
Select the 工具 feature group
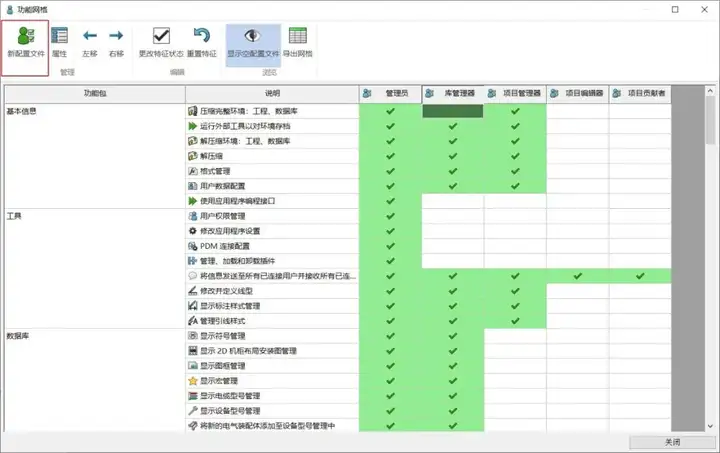(14, 216)
